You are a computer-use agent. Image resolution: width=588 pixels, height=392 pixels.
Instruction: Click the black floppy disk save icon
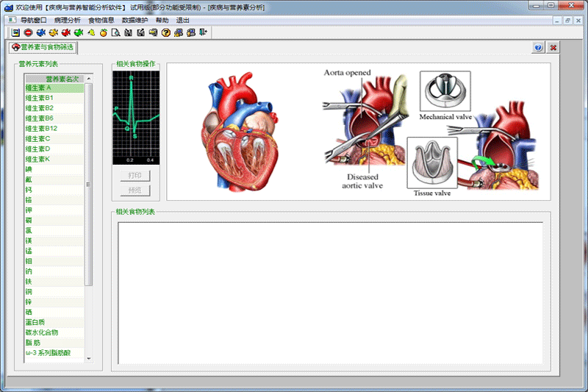(x=128, y=32)
